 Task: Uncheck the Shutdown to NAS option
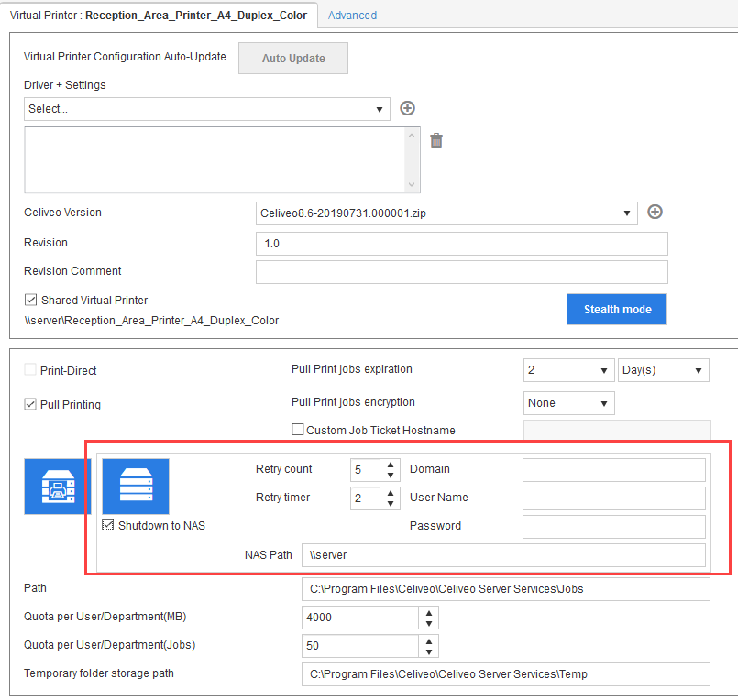[108, 525]
